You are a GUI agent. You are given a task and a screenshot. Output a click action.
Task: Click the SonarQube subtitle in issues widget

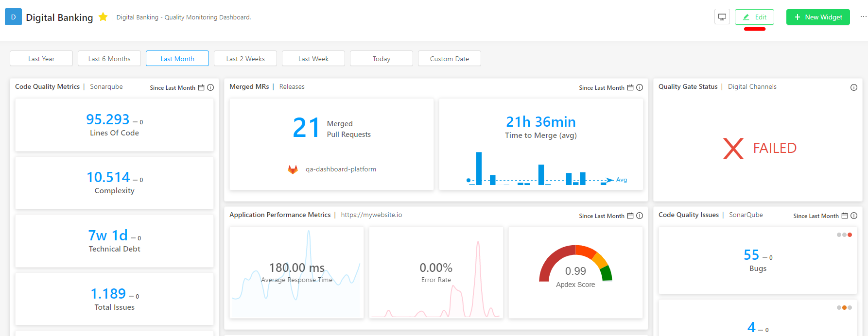[746, 215]
